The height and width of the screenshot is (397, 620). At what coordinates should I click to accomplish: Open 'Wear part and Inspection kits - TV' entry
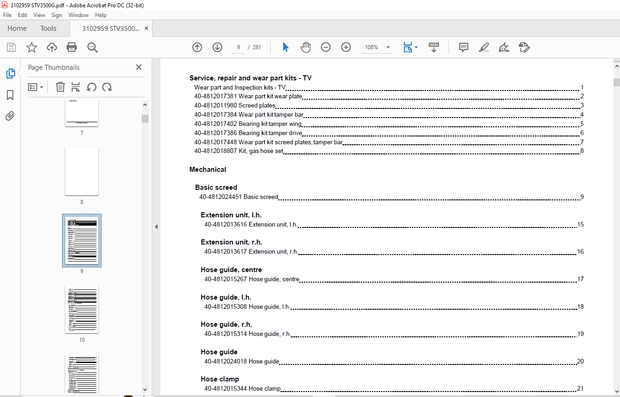click(x=389, y=87)
